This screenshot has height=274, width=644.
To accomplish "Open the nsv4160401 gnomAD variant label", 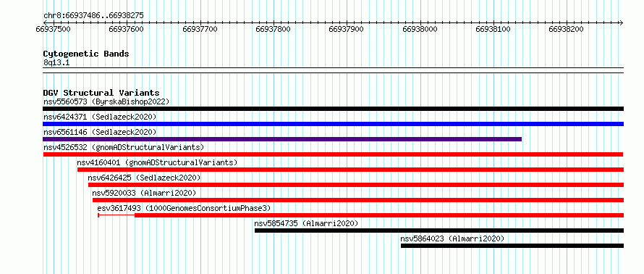I will (x=157, y=162).
